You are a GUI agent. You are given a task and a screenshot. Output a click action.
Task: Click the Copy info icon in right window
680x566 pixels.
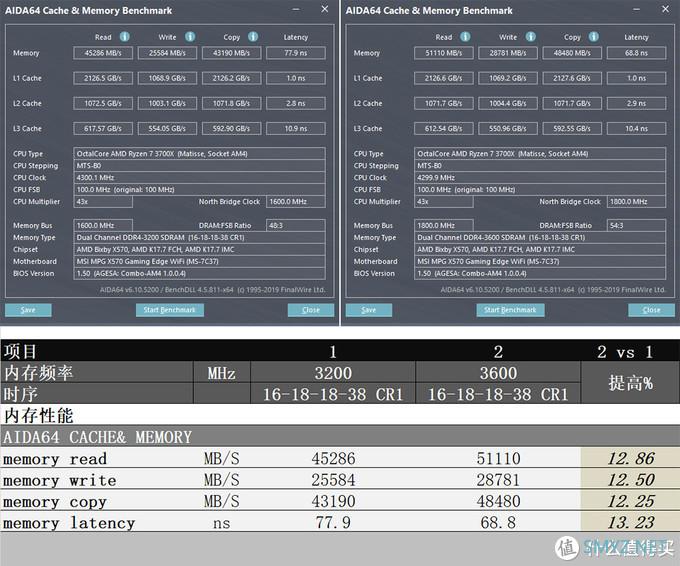pos(594,37)
